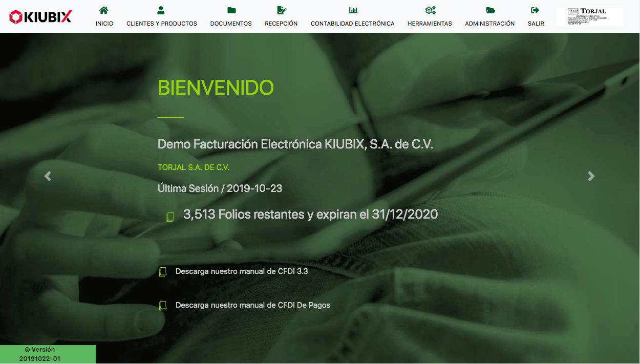Go to previous carousel slide

(x=48, y=176)
